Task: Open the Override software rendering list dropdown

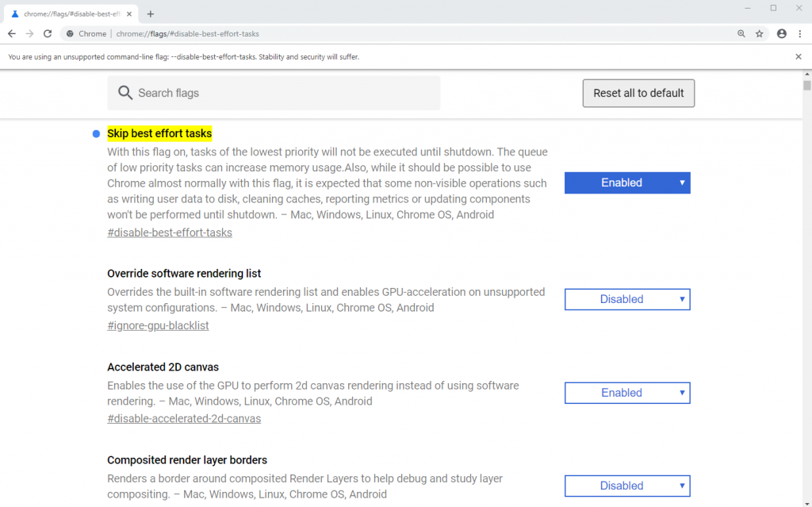Action: (627, 299)
